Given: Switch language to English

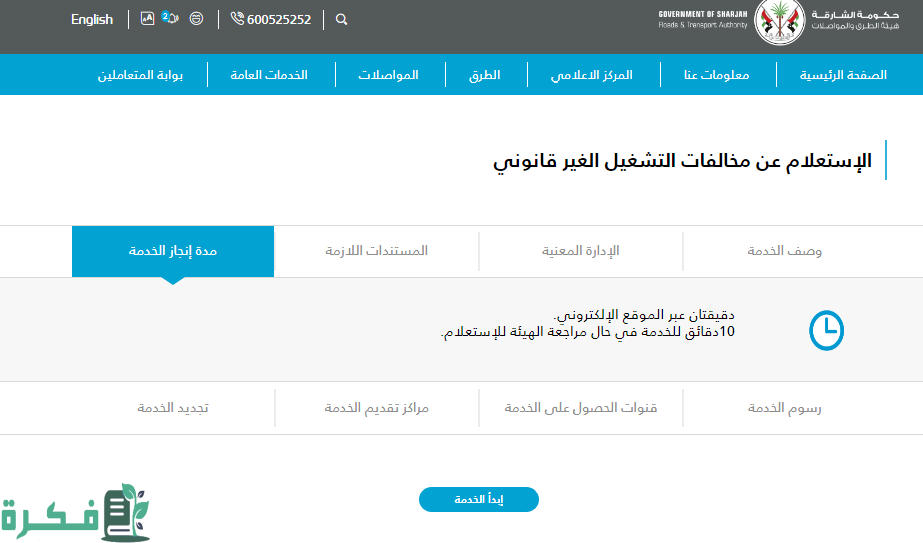Looking at the screenshot, I should (92, 19).
